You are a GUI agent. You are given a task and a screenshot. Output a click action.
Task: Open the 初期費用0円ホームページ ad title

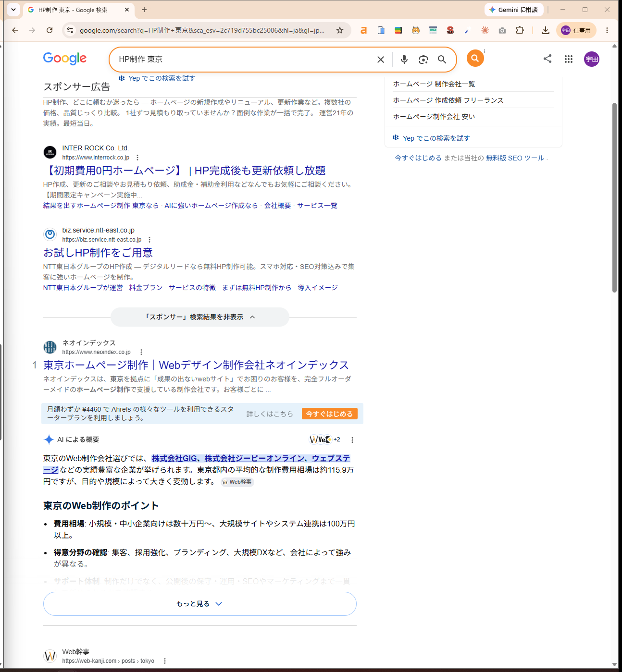(185, 171)
